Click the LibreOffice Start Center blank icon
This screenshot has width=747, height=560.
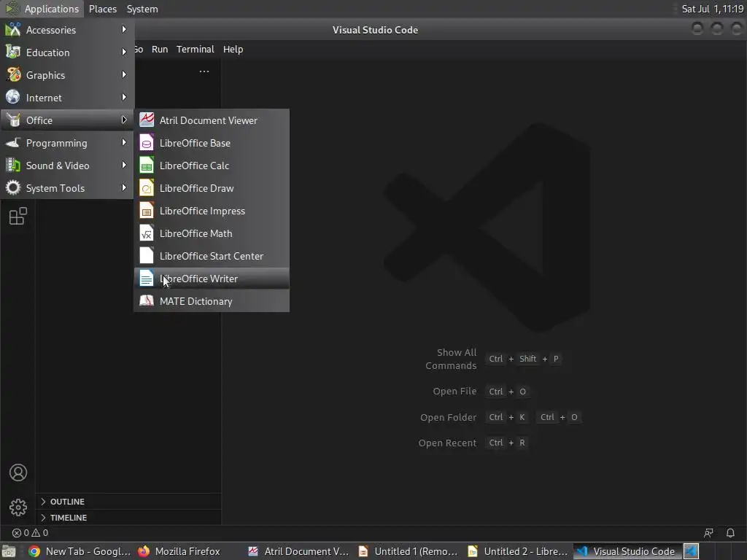click(147, 256)
